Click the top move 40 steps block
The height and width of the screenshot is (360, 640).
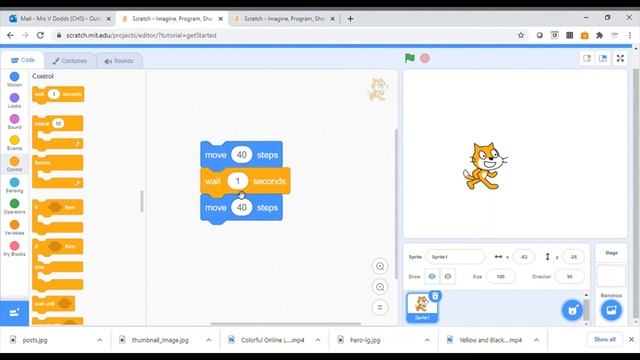[241, 155]
